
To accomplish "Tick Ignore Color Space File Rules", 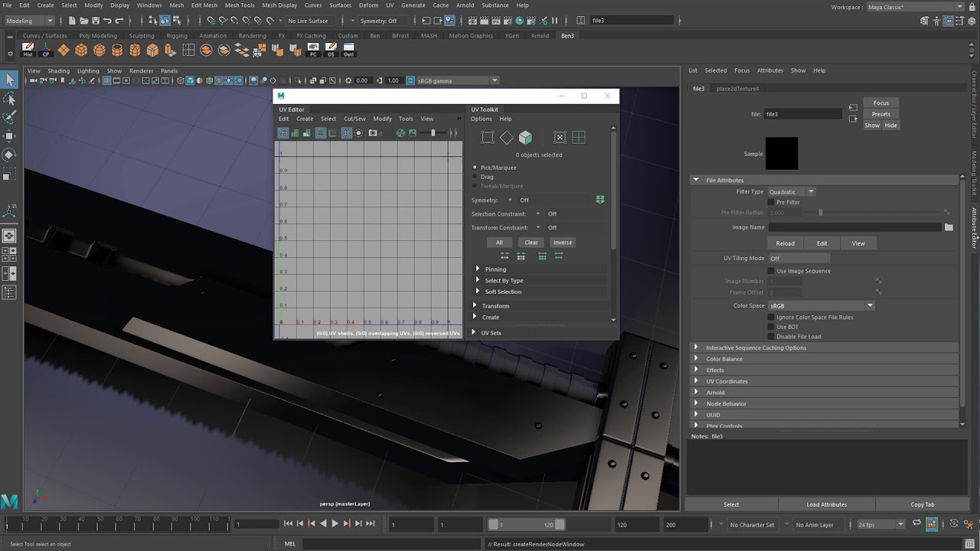I will [x=771, y=317].
